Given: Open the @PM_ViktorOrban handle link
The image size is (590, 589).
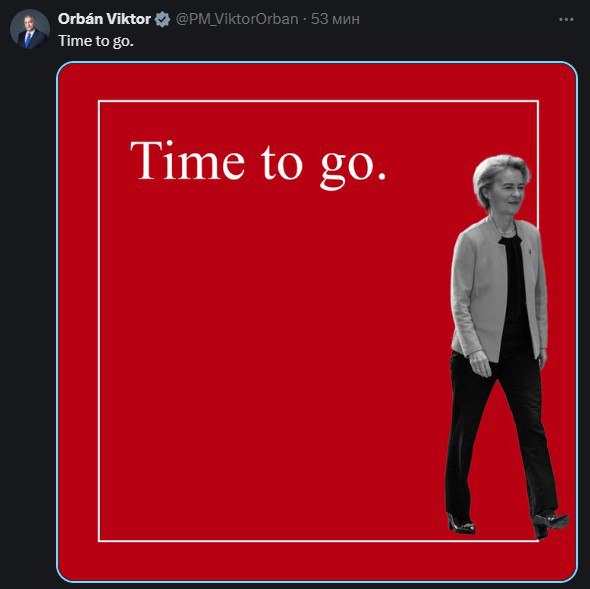Looking at the screenshot, I should click(x=237, y=19).
